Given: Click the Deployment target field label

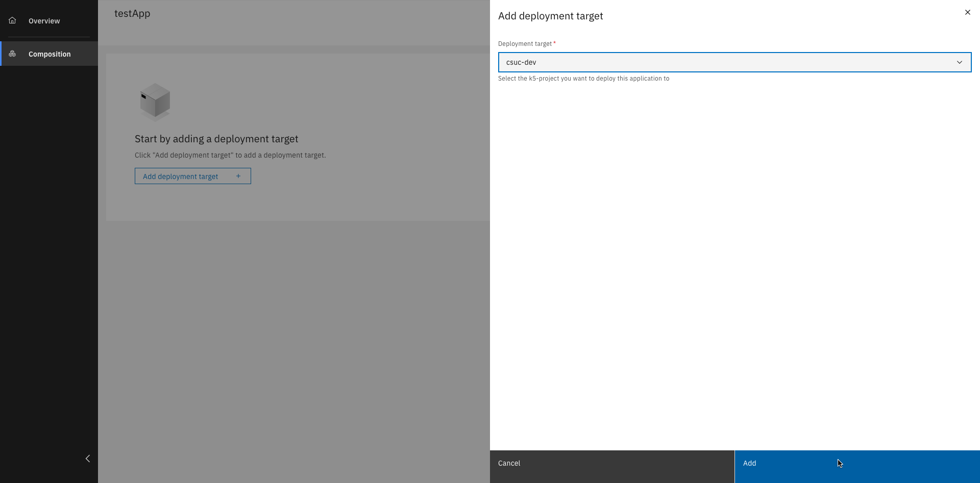Looking at the screenshot, I should [x=524, y=43].
